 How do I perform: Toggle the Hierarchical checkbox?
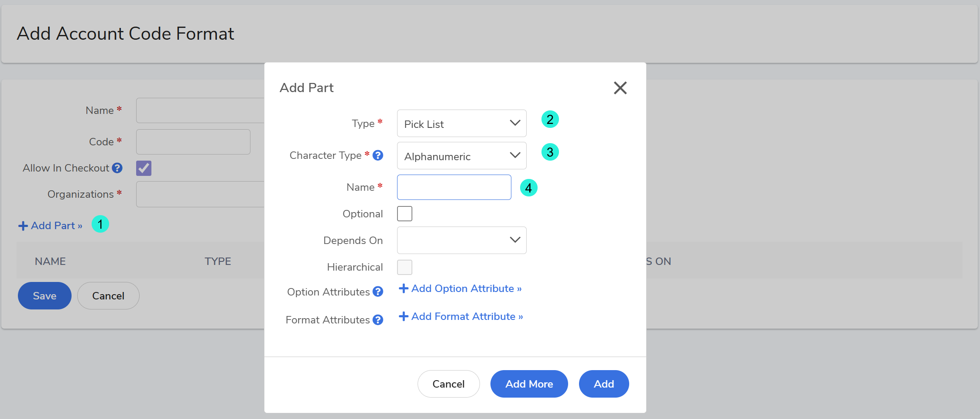coord(404,267)
